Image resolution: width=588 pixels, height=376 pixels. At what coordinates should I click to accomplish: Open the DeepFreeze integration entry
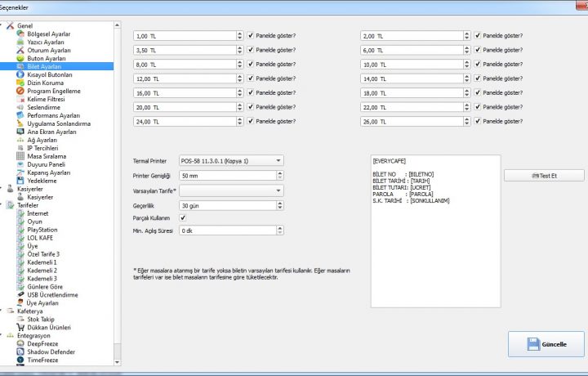[x=47, y=343]
